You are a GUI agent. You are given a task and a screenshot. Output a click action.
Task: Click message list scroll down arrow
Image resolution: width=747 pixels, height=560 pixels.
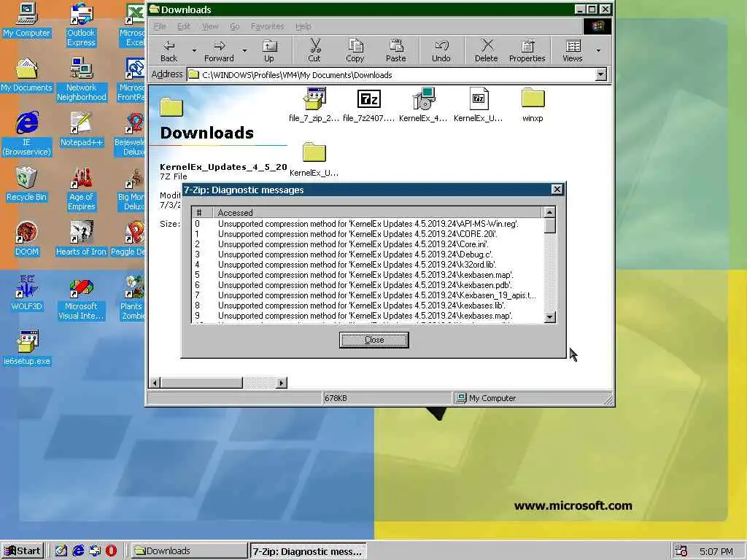click(x=549, y=317)
